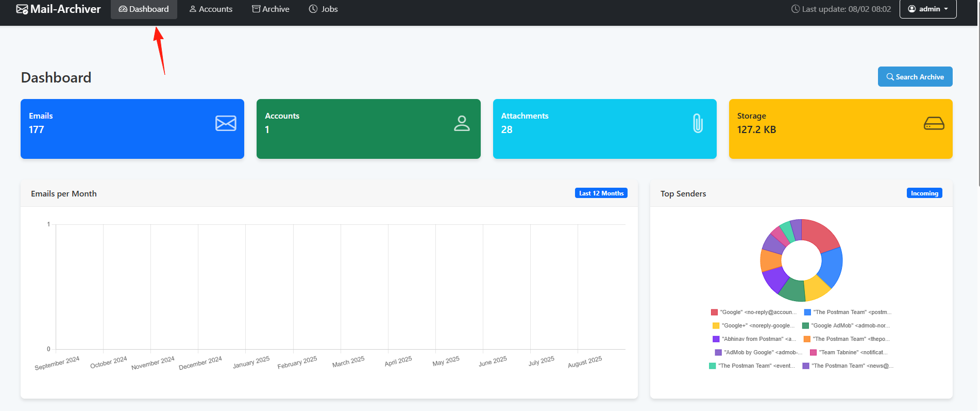Click the "Abhinav from Postman" legend entry

point(754,339)
